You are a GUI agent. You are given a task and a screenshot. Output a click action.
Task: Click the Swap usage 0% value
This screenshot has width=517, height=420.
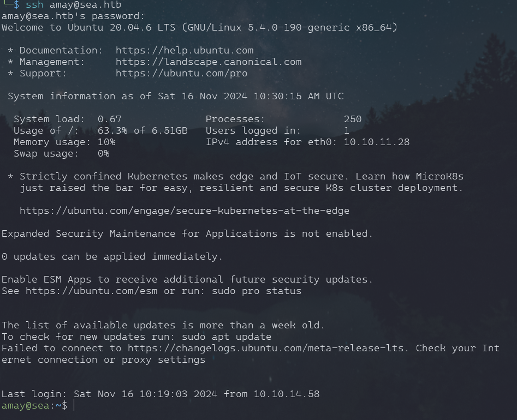tap(103, 153)
